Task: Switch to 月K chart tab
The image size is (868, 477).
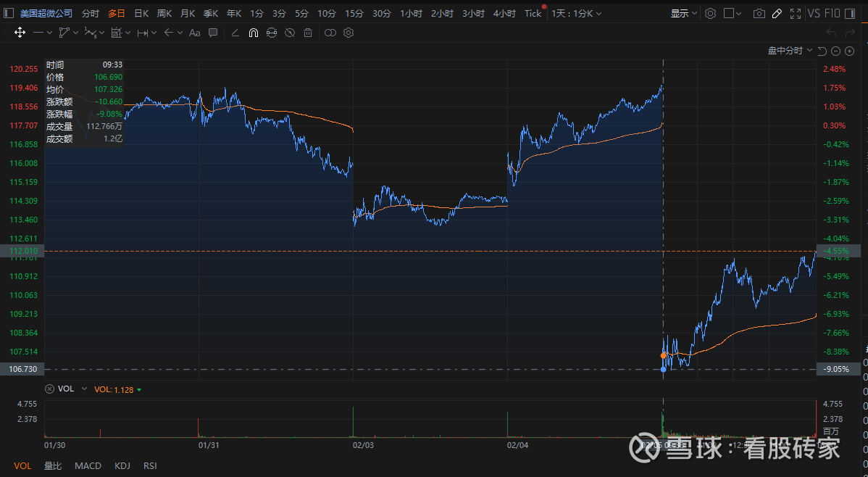Action: pyautogui.click(x=188, y=13)
